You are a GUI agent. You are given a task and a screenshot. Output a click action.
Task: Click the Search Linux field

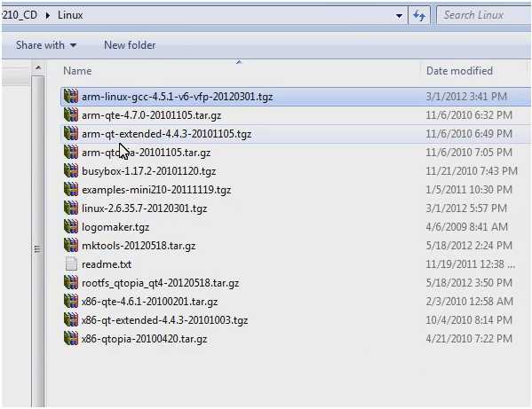point(484,15)
